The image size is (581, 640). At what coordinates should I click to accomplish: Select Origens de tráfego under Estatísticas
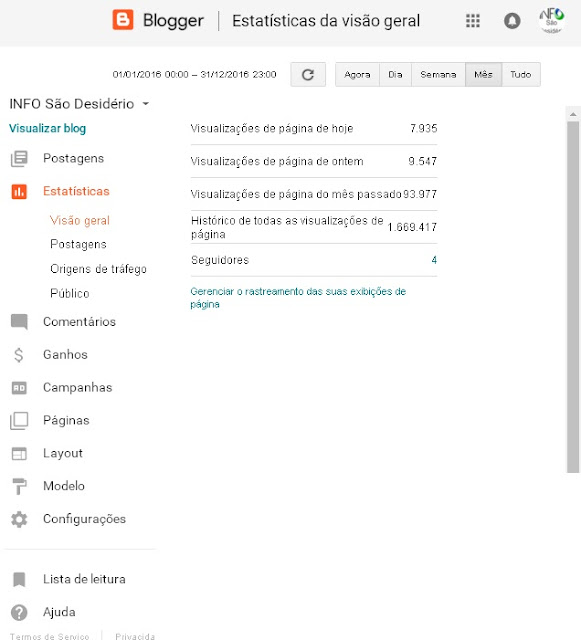coord(98,269)
